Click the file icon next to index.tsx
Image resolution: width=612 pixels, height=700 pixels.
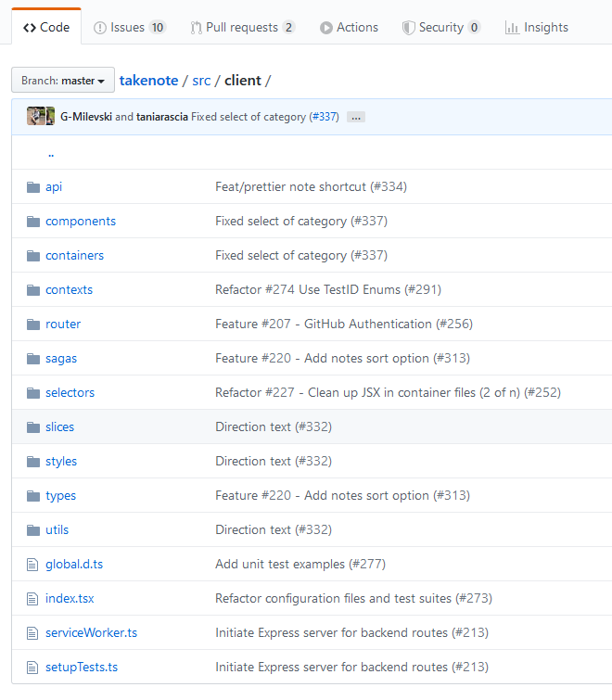click(33, 599)
